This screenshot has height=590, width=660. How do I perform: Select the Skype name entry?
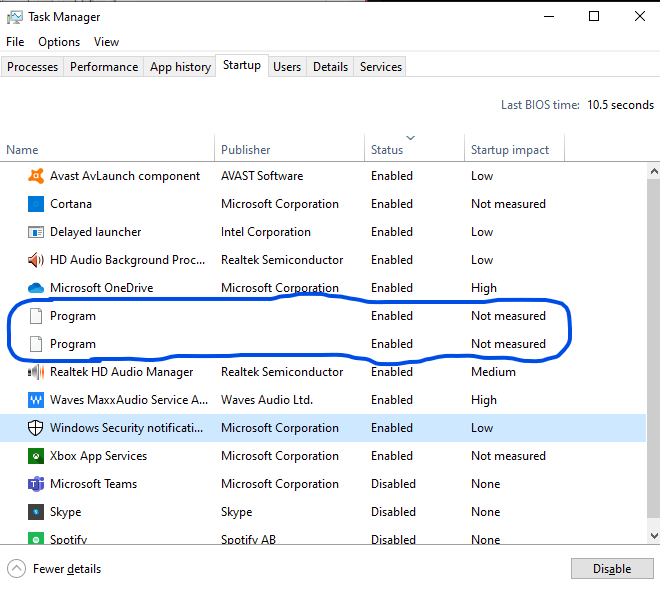pos(66,512)
